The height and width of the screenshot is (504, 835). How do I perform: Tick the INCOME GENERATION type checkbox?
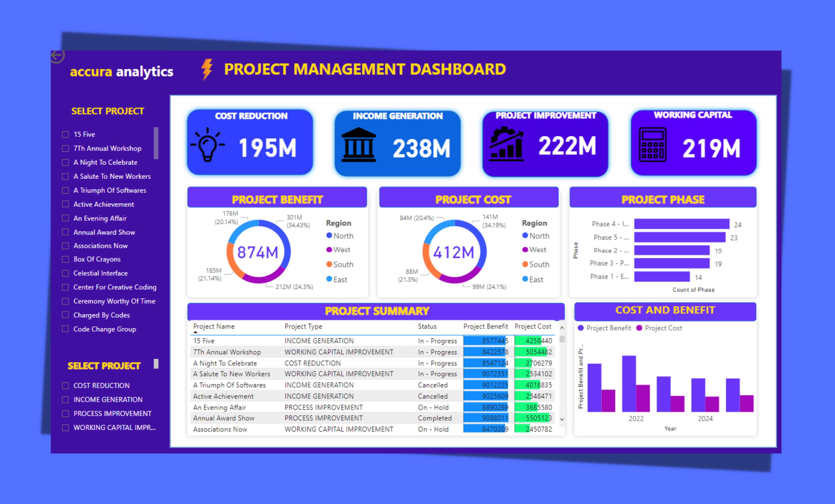click(65, 400)
